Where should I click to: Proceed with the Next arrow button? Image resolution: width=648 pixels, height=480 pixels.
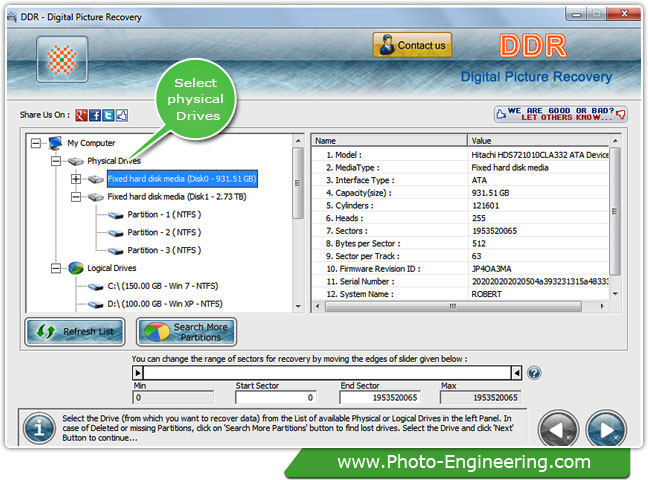pos(606,430)
